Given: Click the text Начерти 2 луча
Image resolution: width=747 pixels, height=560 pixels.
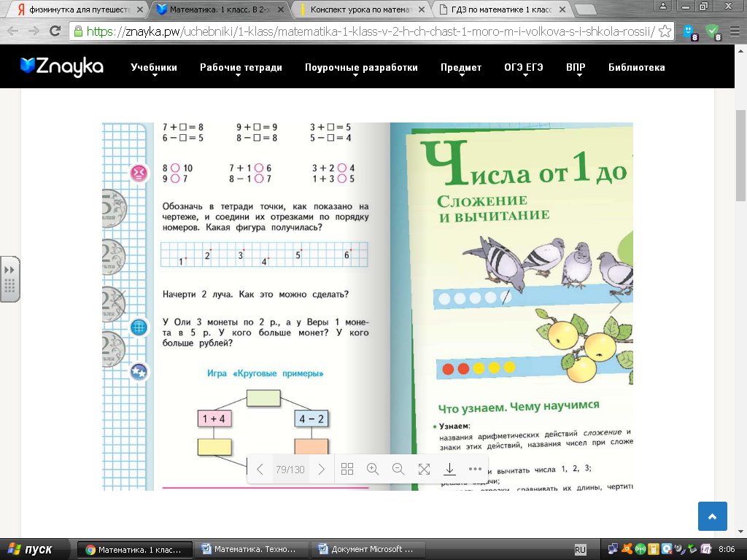Looking at the screenshot, I should click(x=198, y=295).
